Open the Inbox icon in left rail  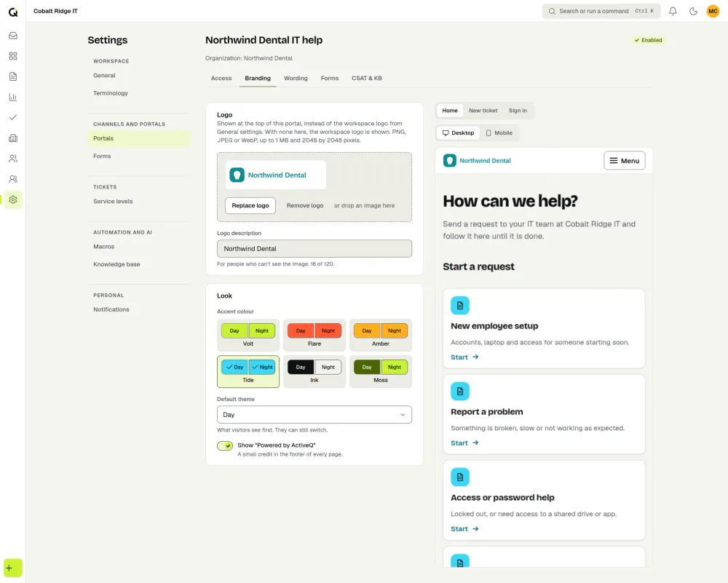point(13,36)
